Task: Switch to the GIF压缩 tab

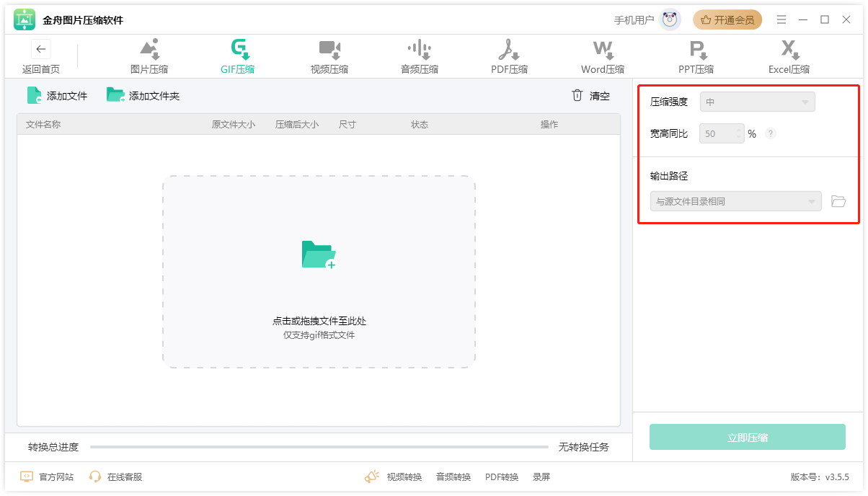Action: pyautogui.click(x=238, y=56)
